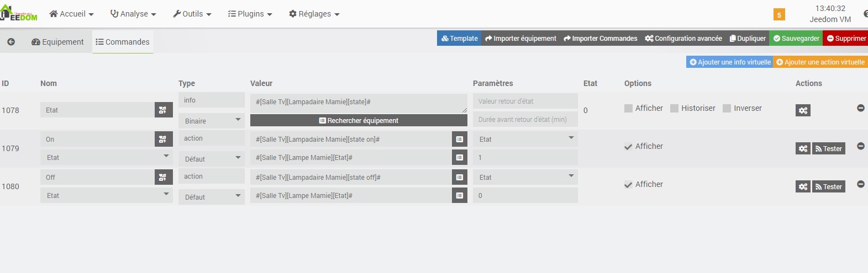Screen dimensions: 868x273
Task: Click the back arrow icon beside Equipement
Action: pyautogui.click(x=11, y=42)
